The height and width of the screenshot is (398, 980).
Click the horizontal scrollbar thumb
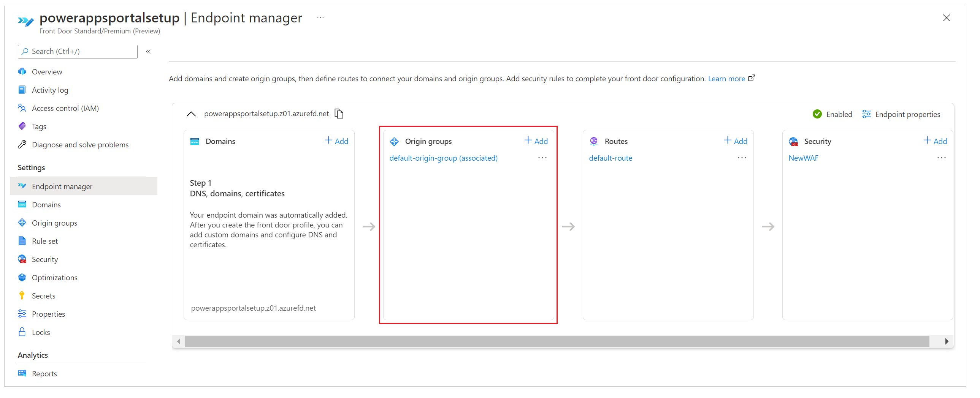[557, 341]
